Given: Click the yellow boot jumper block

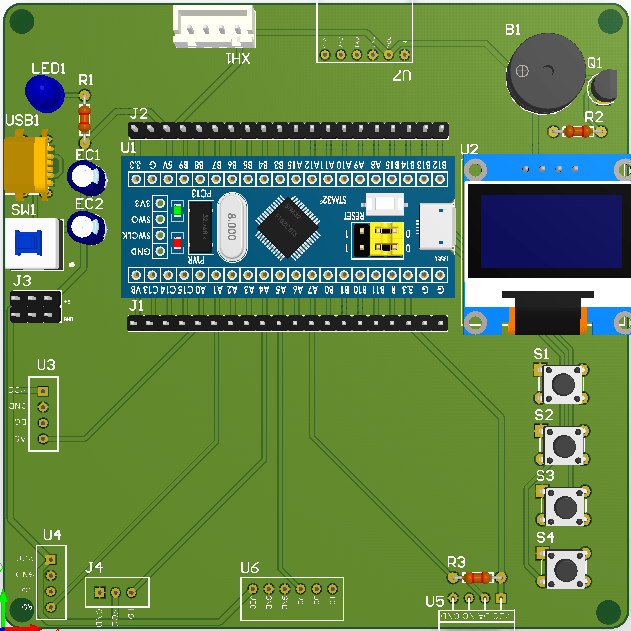Looking at the screenshot, I should click(386, 240).
